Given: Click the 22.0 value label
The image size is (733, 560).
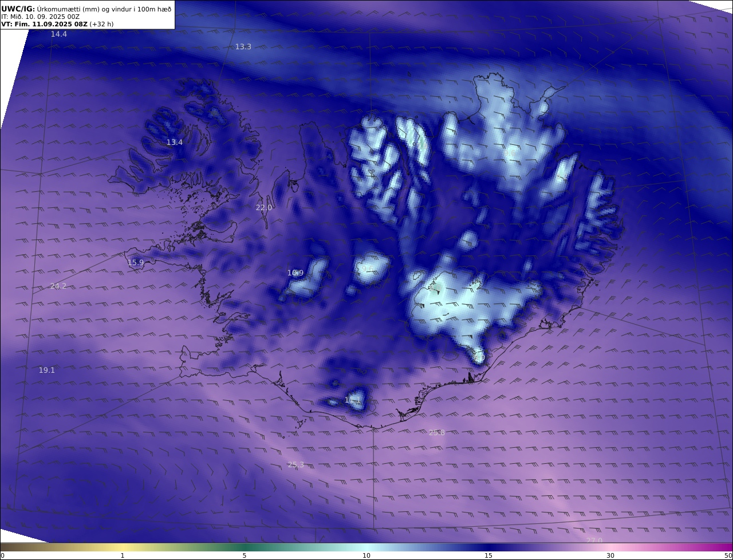Looking at the screenshot, I should [264, 207].
